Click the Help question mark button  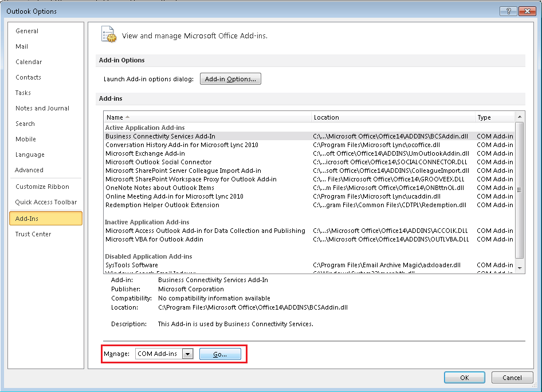click(508, 11)
